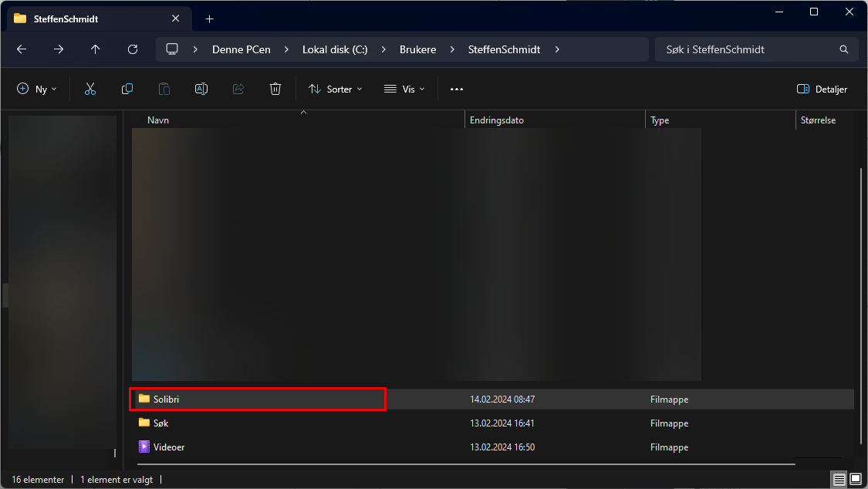Add a new tab with plus button
The width and height of the screenshot is (868, 489).
209,19
